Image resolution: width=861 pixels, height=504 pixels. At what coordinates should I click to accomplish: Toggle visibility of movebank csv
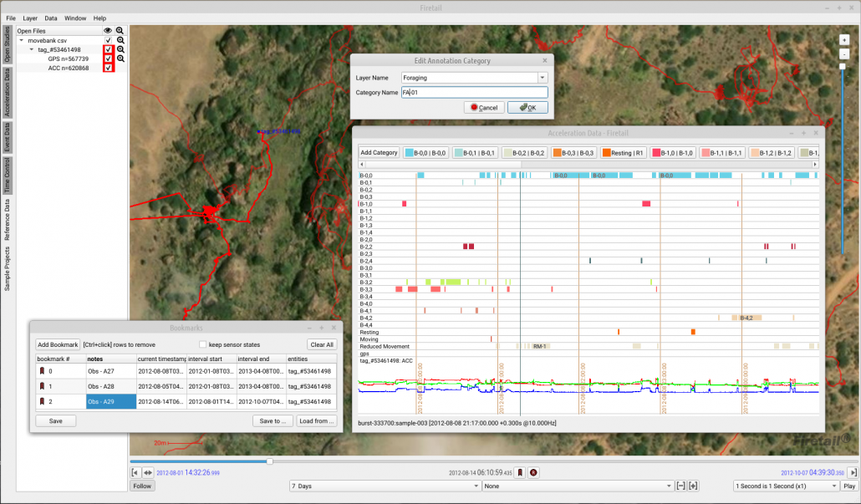(108, 40)
